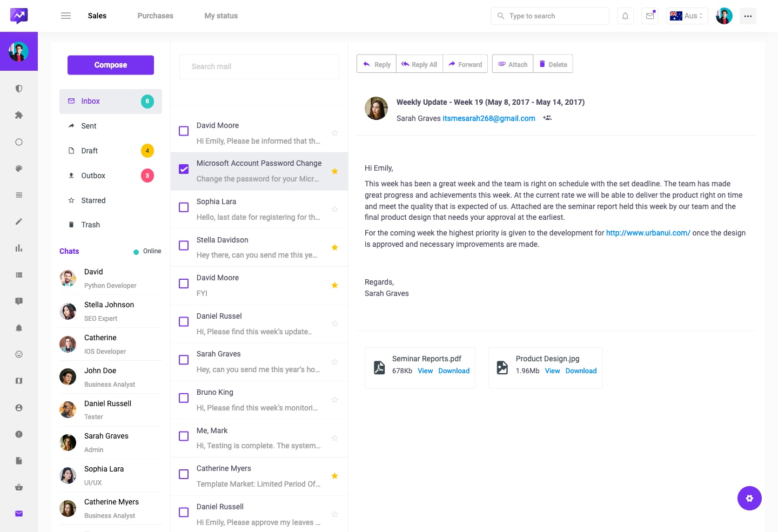
Task: Open the My status menu item
Action: click(x=220, y=16)
